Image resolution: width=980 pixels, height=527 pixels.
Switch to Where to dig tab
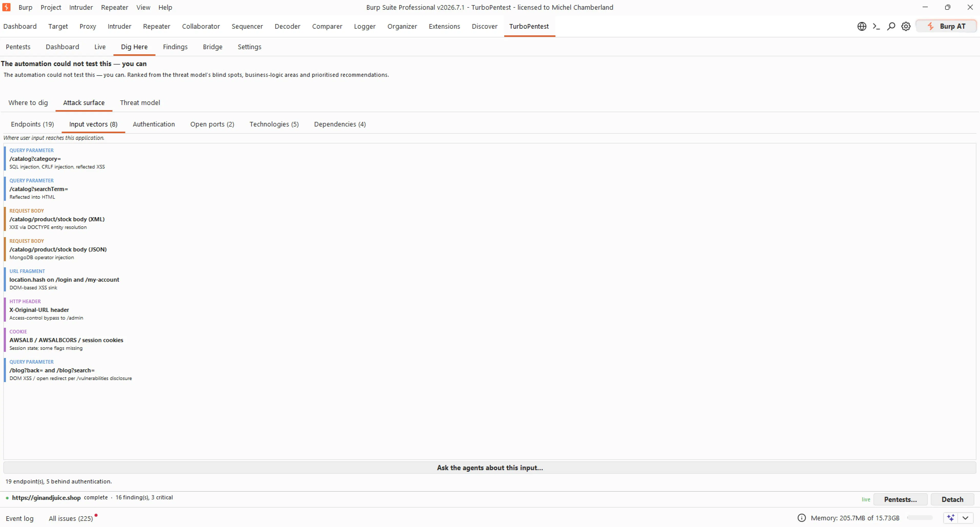(28, 103)
